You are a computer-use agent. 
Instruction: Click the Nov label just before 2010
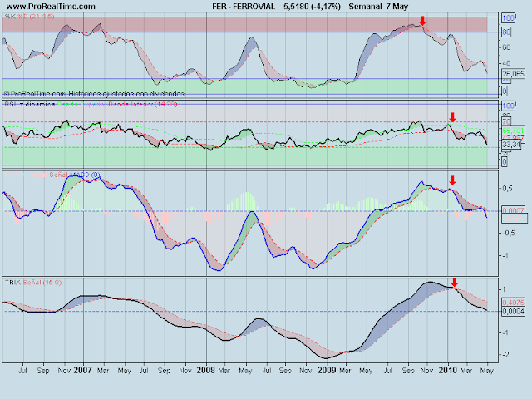click(426, 371)
